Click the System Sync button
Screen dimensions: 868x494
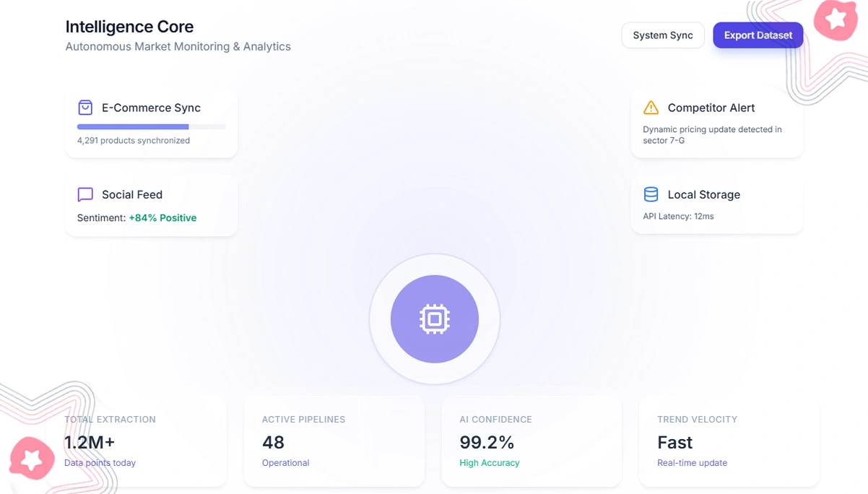pos(663,35)
